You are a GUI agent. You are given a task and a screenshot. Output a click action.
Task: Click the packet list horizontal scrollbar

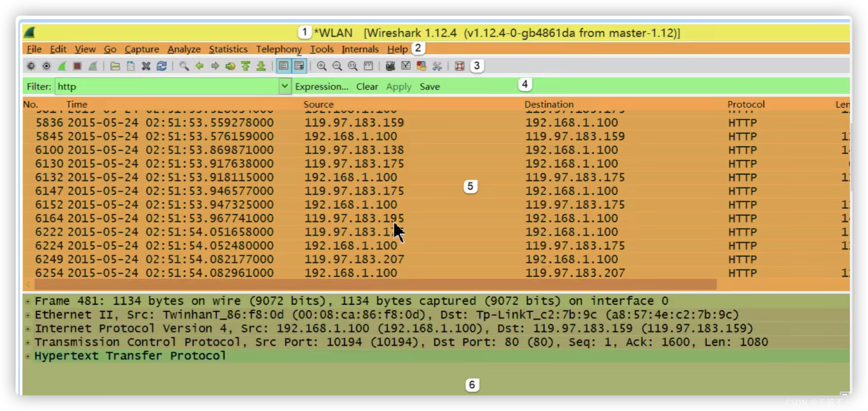[376, 285]
